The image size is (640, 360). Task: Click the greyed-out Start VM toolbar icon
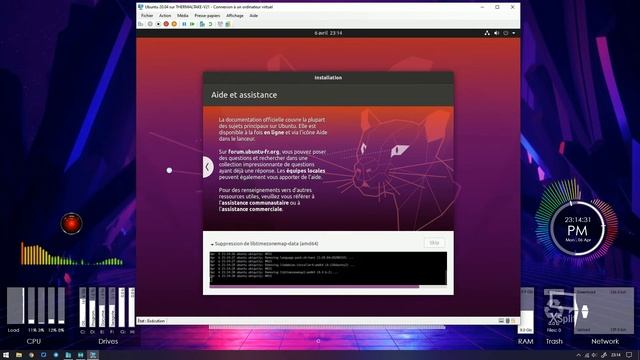(x=150, y=24)
